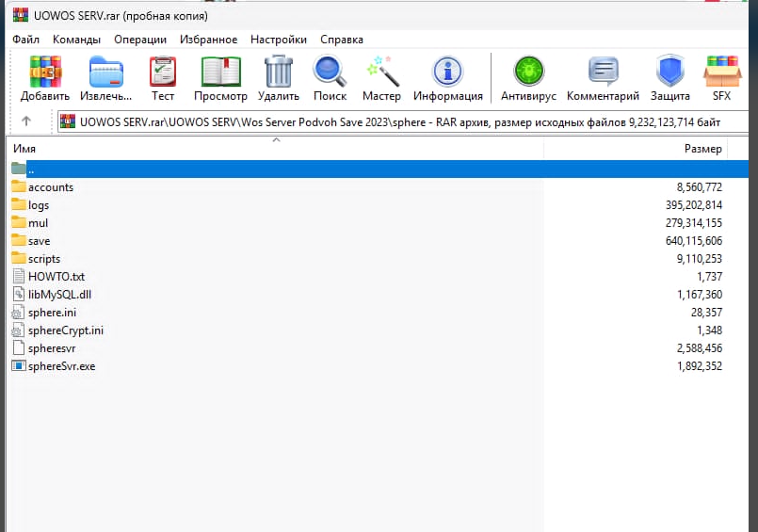Click the HOWTO.txt file icon

(19, 276)
